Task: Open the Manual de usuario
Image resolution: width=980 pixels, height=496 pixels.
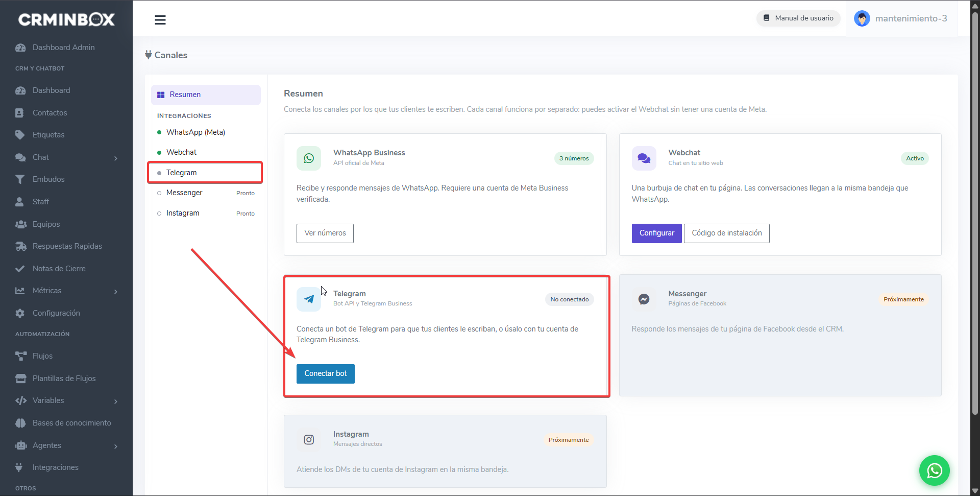Action: [x=798, y=18]
